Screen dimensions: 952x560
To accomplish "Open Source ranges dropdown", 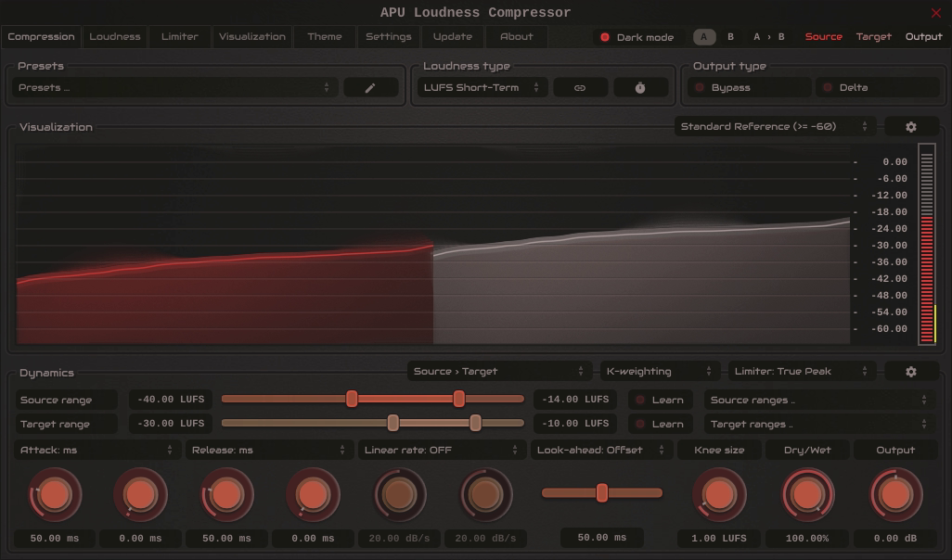I will [x=819, y=400].
